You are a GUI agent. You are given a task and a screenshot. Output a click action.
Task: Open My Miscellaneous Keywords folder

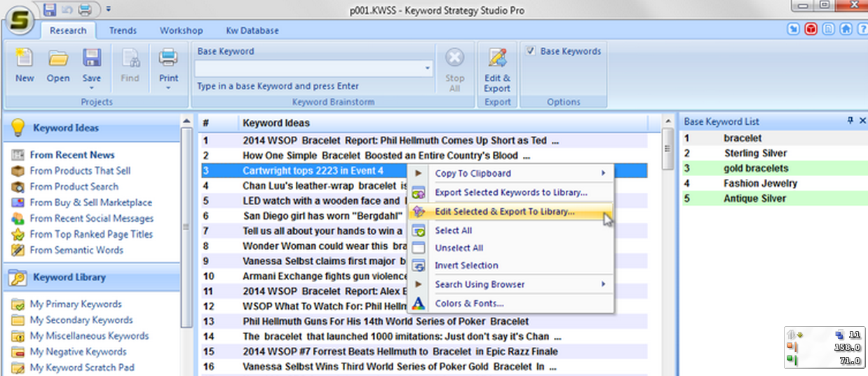coord(89,336)
